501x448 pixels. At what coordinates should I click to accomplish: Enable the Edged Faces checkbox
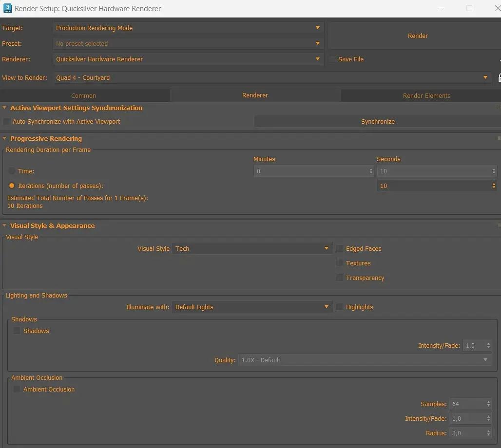pos(340,248)
